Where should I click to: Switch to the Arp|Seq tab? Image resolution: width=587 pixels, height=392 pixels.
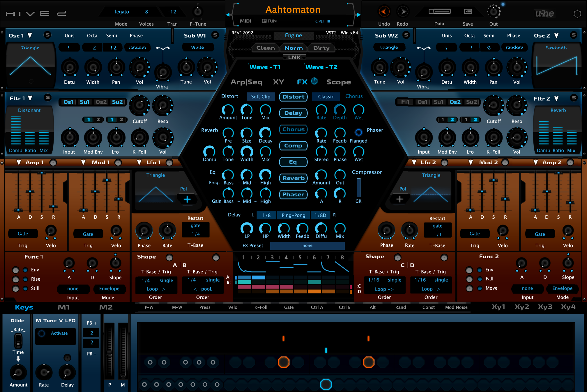(246, 82)
